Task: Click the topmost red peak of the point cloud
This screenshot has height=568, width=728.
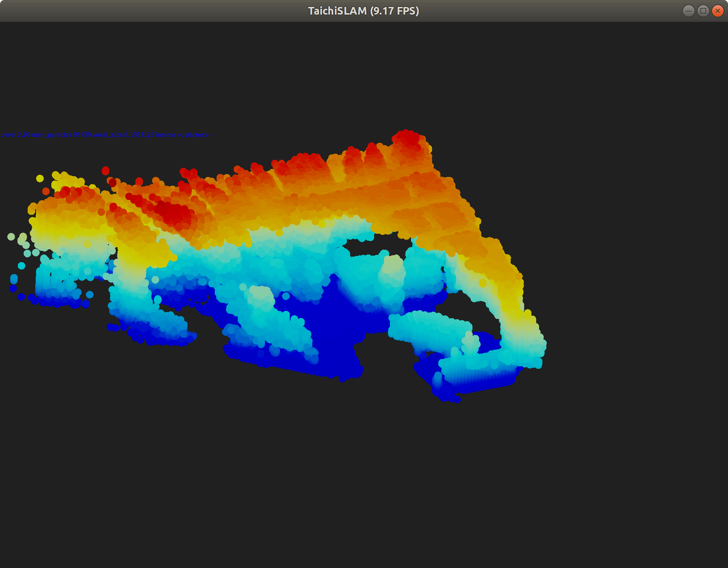Action: (x=408, y=138)
